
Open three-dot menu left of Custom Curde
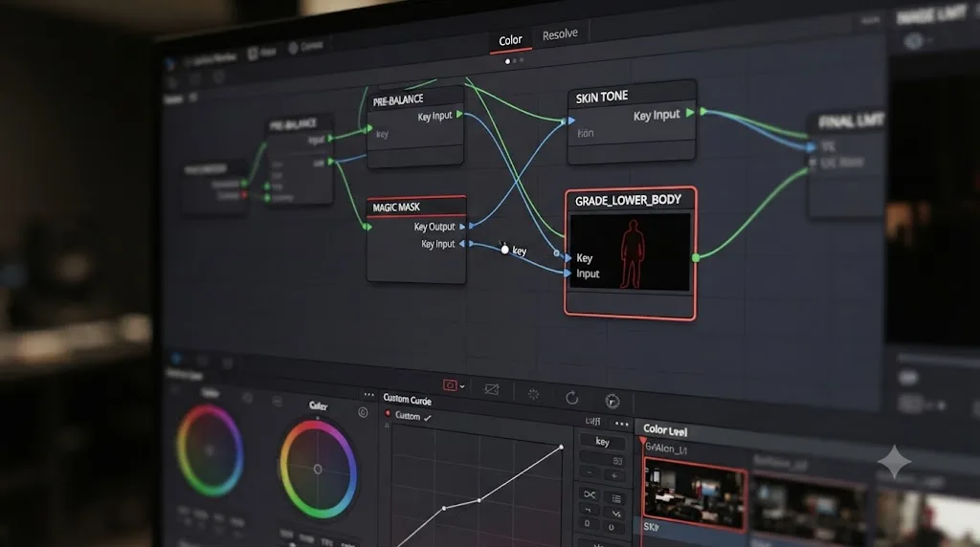coord(369,395)
